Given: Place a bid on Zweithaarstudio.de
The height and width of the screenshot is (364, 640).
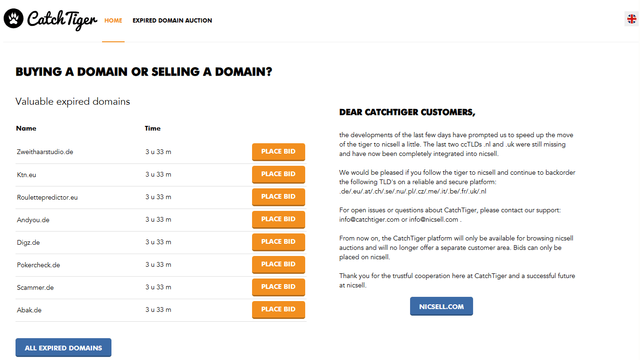Looking at the screenshot, I should [278, 152].
